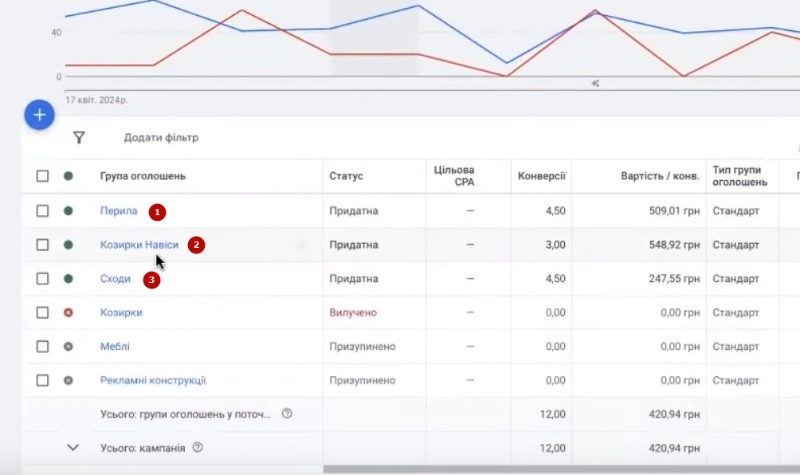
Task: Open the status column header dot
Action: [x=68, y=177]
